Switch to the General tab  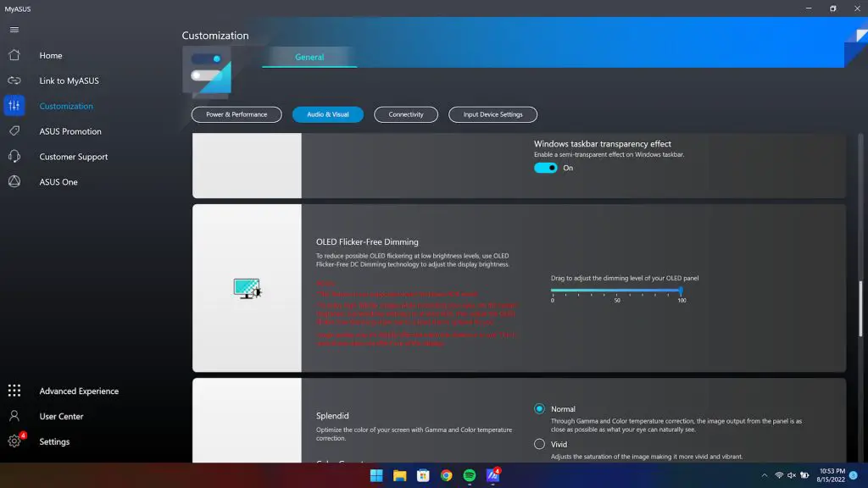309,57
